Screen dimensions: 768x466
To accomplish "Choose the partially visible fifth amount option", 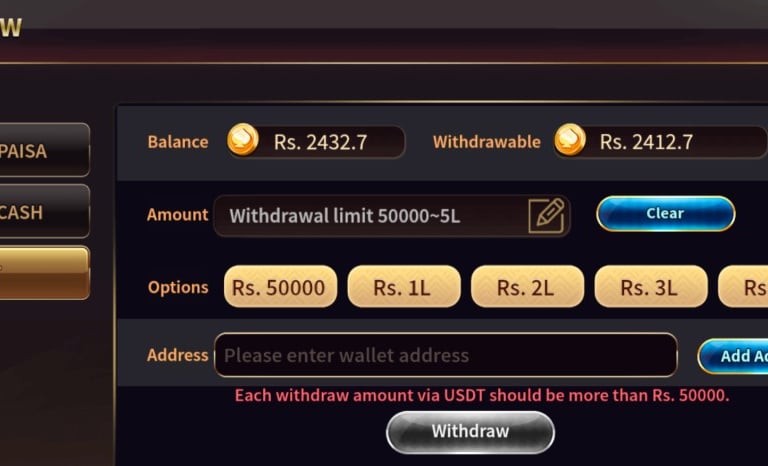I will [x=743, y=287].
